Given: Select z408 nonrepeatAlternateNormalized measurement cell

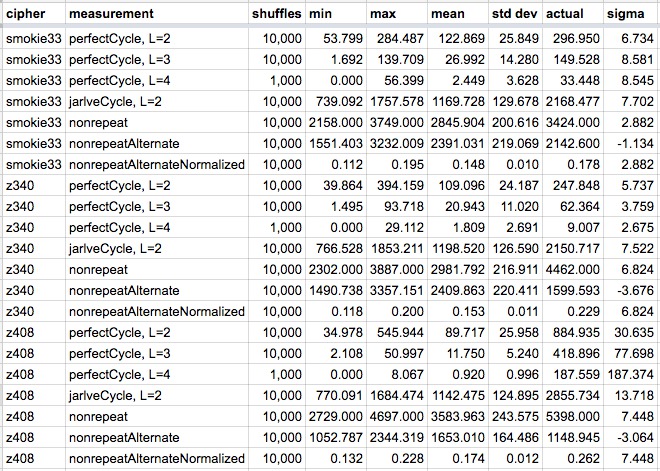Looking at the screenshot, I should (x=157, y=458).
